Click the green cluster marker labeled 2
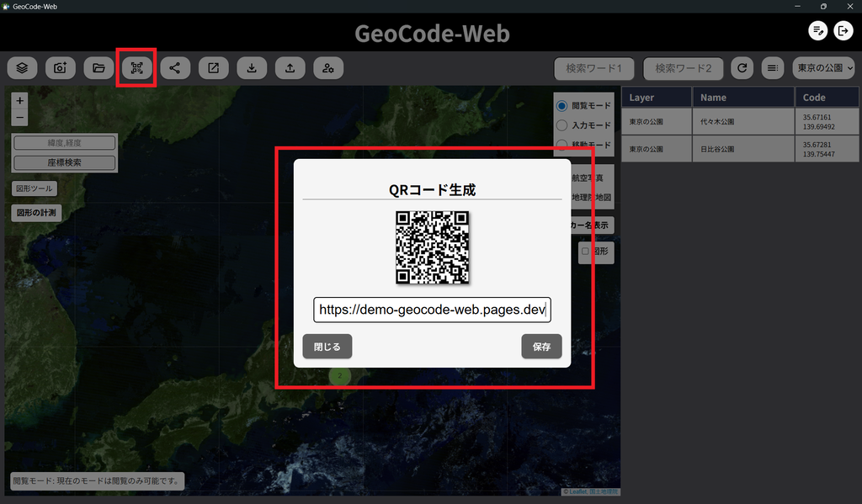Image resolution: width=862 pixels, height=504 pixels. coord(340,376)
